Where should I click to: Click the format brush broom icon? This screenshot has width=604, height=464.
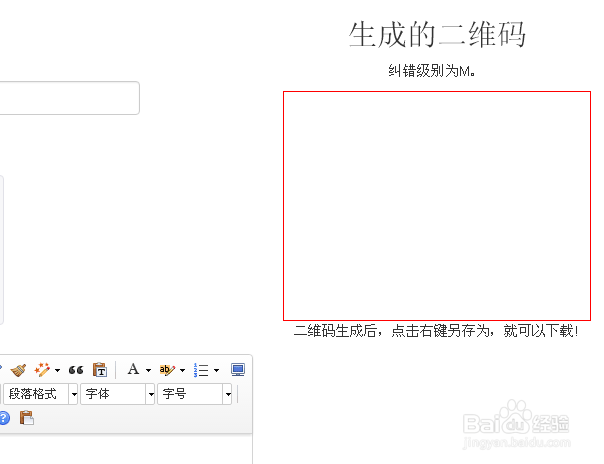tap(18, 370)
